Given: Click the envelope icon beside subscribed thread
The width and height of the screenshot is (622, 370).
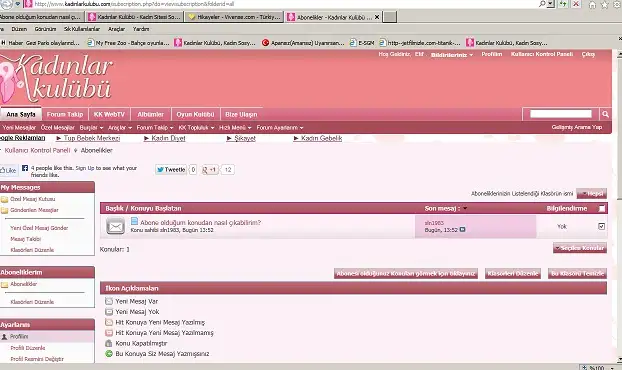Looking at the screenshot, I should coord(115,226).
